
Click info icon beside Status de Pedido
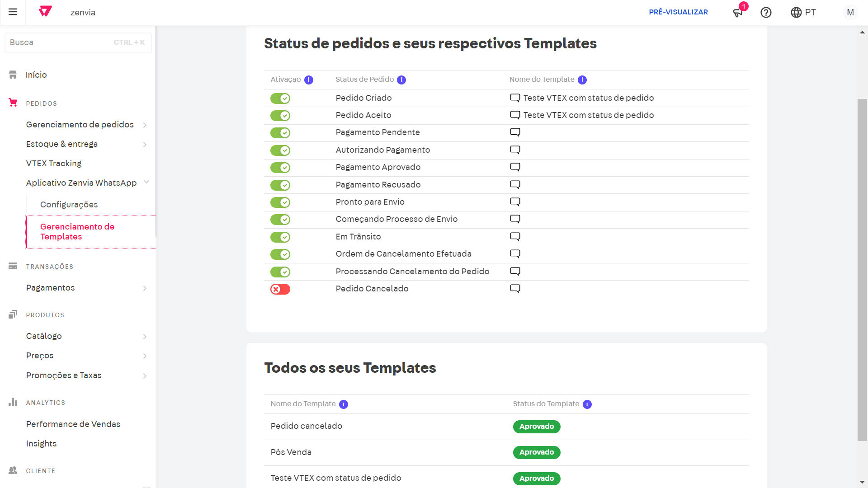tap(401, 80)
